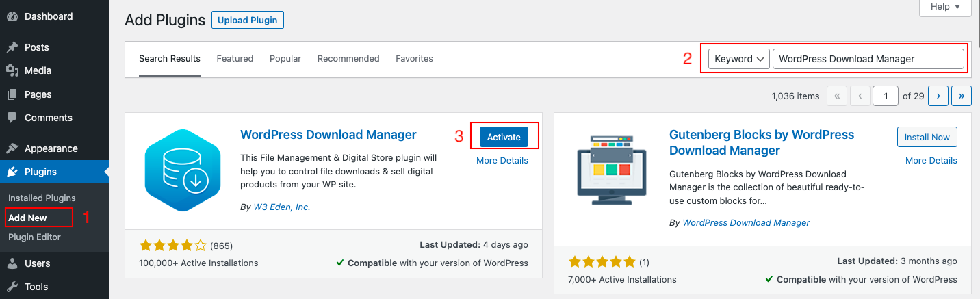Open the Media library icon
This screenshot has width=980, height=299.
pos(12,70)
